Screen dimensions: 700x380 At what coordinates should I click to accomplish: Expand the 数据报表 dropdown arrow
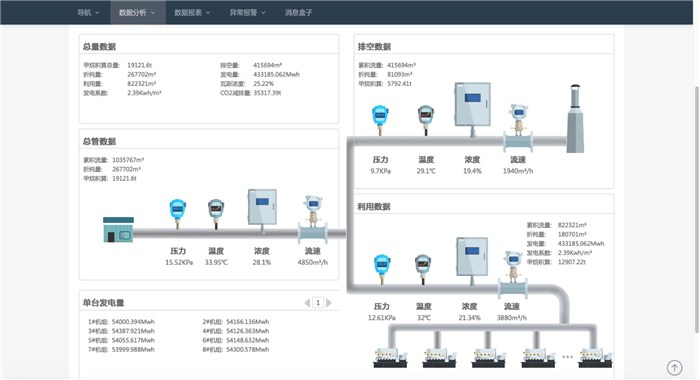click(208, 13)
